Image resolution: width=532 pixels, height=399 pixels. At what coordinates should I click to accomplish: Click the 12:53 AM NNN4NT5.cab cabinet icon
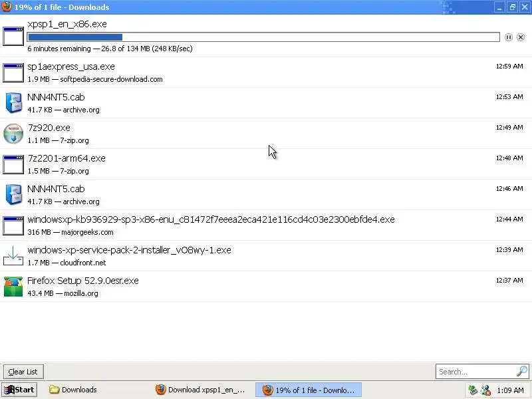coord(14,103)
